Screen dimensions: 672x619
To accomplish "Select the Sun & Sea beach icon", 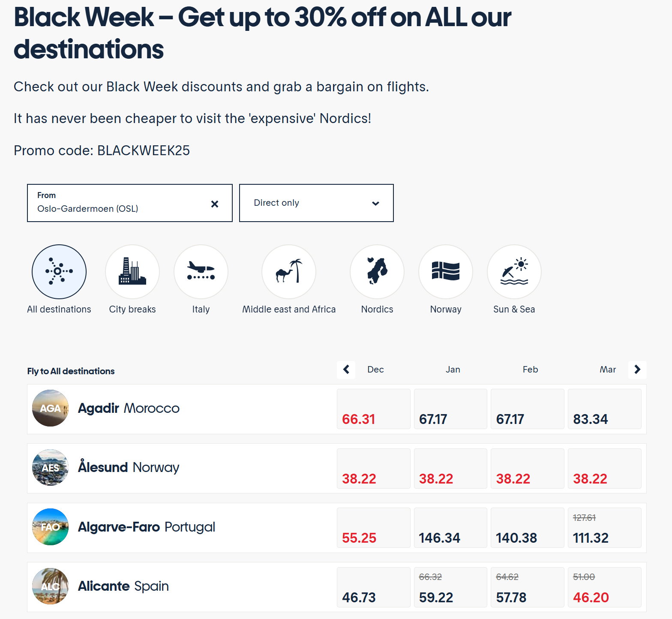I will [514, 272].
